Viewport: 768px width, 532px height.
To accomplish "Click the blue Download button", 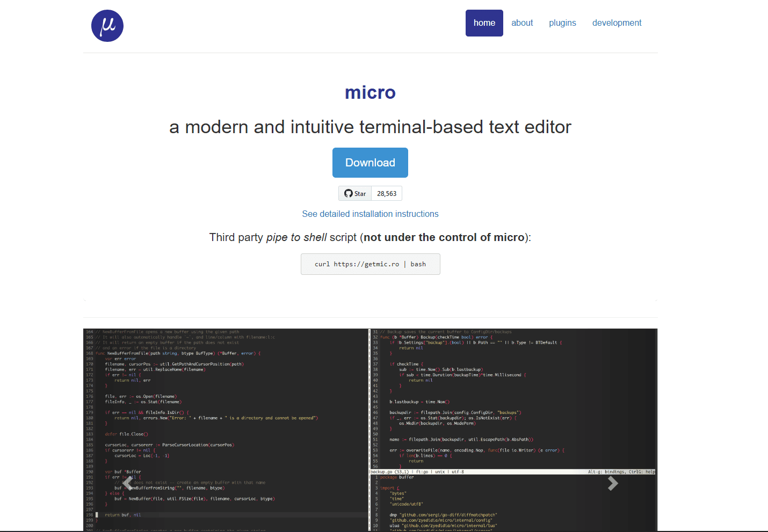I will pos(370,163).
